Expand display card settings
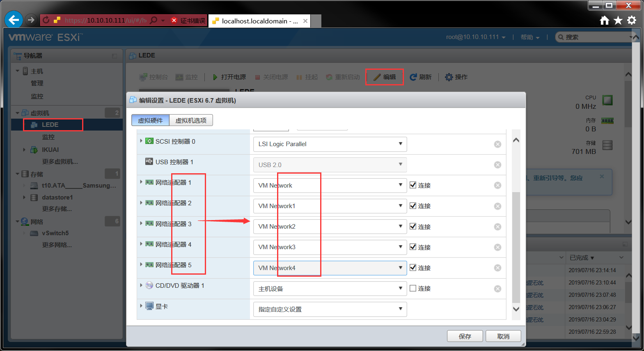644x351 pixels. pos(141,306)
